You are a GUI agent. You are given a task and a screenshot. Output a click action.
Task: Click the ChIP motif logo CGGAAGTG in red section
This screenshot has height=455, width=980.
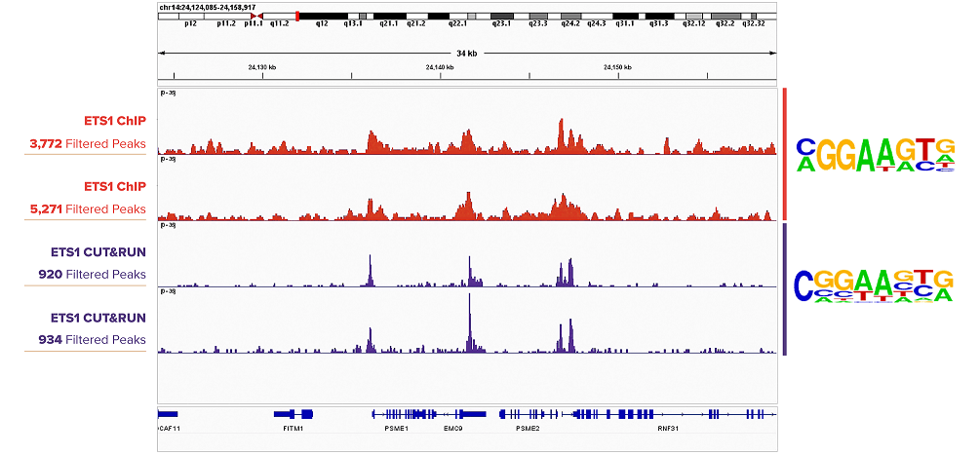click(875, 155)
